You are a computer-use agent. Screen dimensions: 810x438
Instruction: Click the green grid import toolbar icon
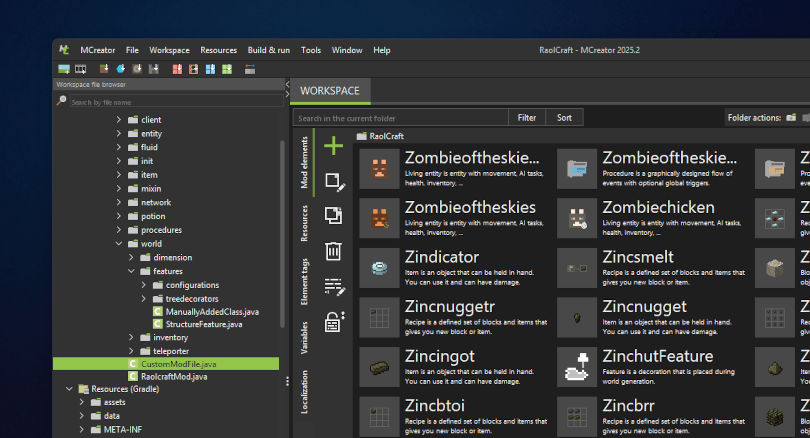pyautogui.click(x=227, y=69)
